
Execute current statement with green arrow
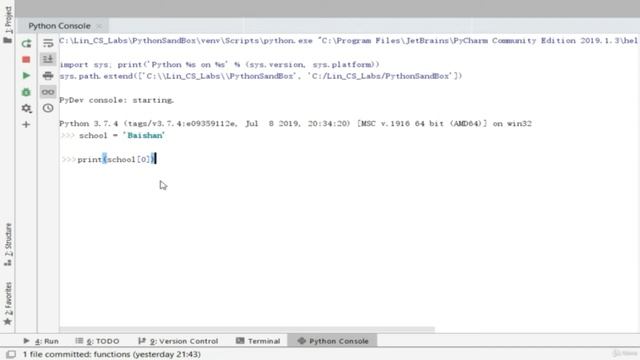(x=26, y=76)
